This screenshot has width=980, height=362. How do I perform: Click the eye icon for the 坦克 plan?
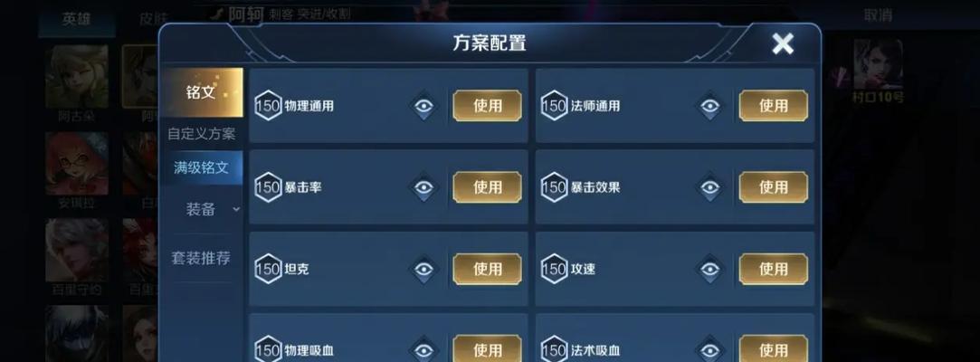point(423,270)
